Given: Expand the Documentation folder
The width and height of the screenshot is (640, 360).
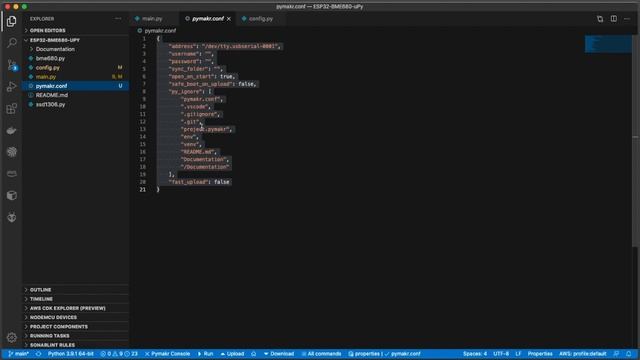Looking at the screenshot, I should (x=75, y=49).
